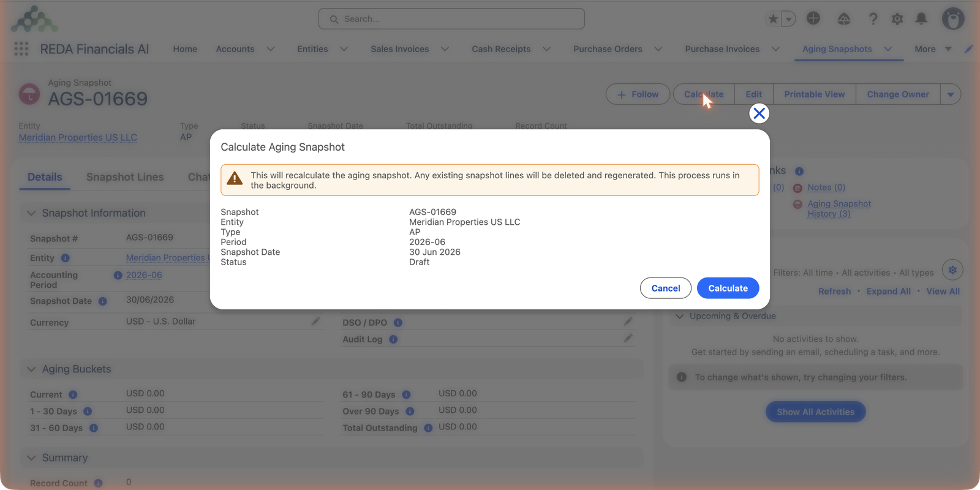Expand the Cash Receipts dropdown chevron
Screen dimensions: 980x490
[547, 49]
